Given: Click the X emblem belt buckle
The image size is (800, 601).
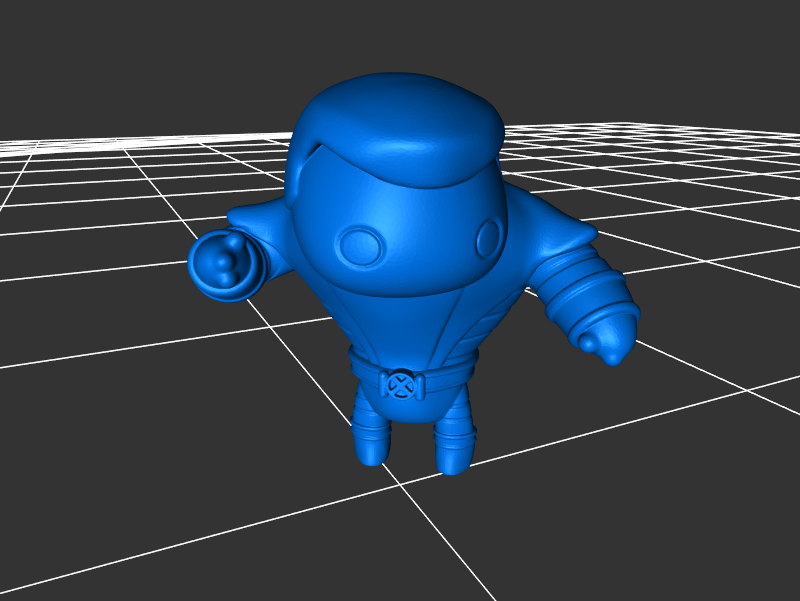Looking at the screenshot, I should 402,385.
